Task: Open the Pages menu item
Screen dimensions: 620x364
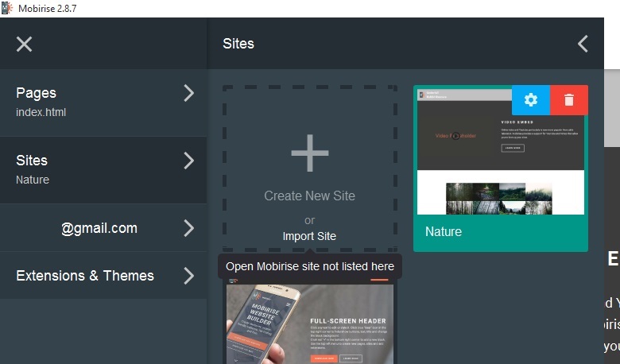Action: tap(103, 103)
